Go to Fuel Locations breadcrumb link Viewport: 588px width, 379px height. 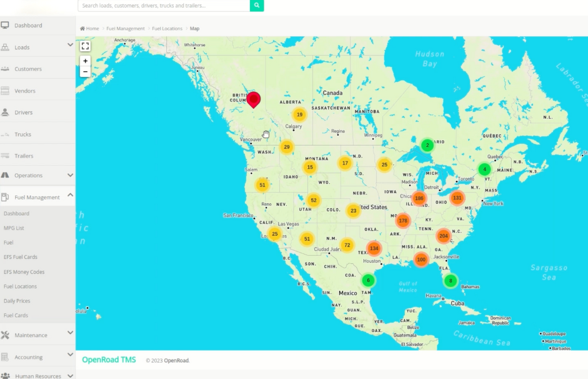click(x=167, y=29)
